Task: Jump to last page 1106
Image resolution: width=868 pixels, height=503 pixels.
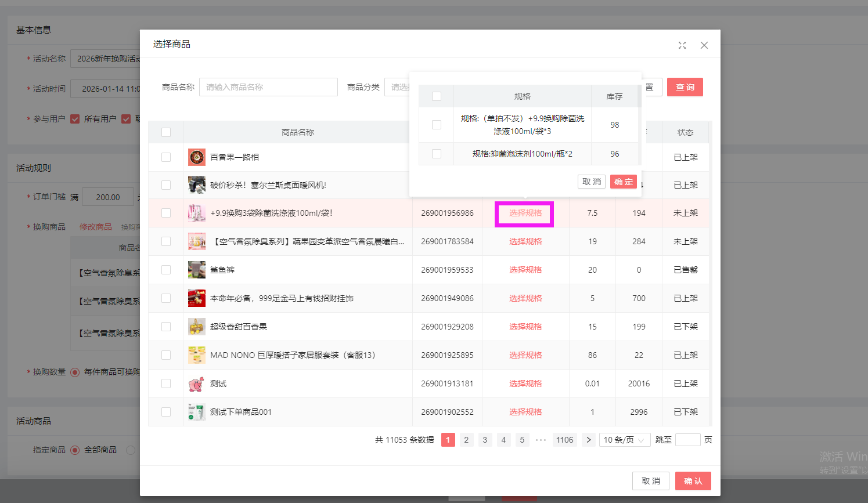Action: tap(564, 440)
